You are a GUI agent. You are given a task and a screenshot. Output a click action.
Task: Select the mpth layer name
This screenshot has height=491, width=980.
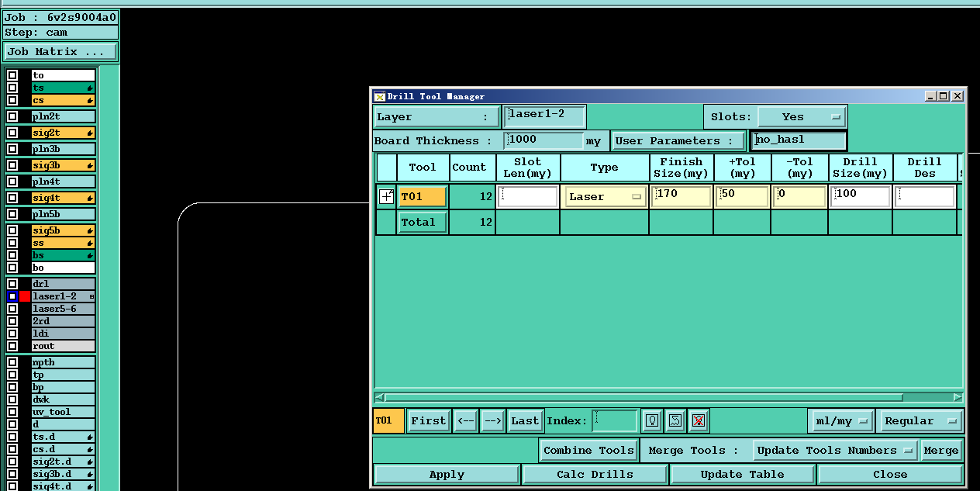click(x=64, y=362)
